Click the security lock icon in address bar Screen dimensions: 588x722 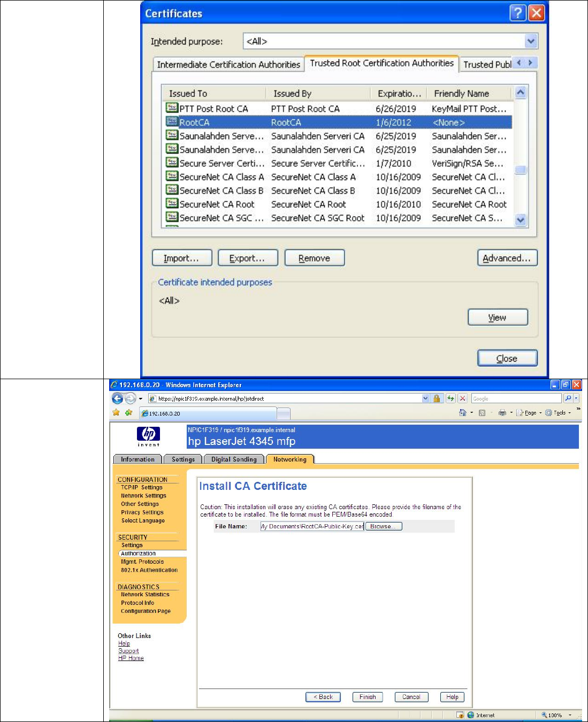pyautogui.click(x=437, y=398)
